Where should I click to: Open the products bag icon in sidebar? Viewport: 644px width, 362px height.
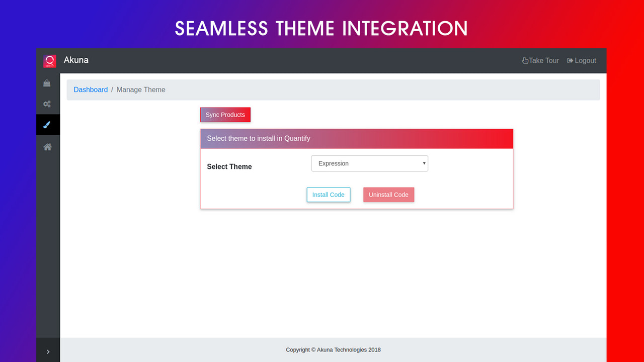[48, 83]
